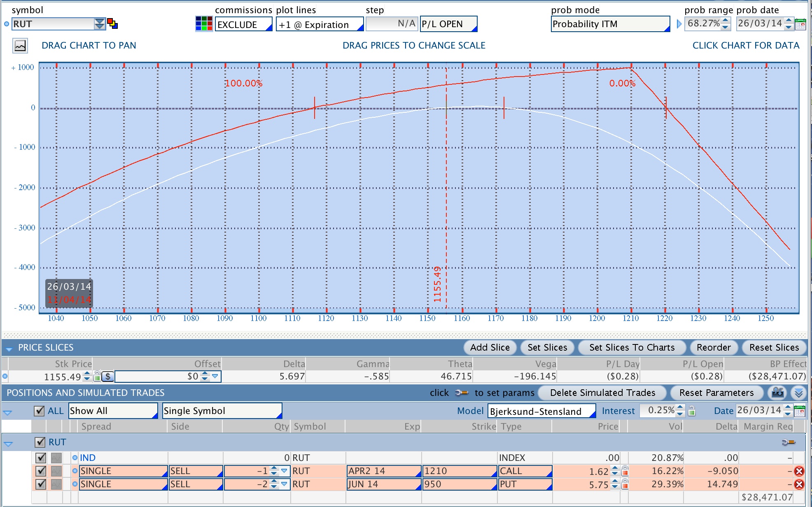Collapse the RUT group expander arrow
Viewport: 812px width, 507px height.
click(8, 444)
